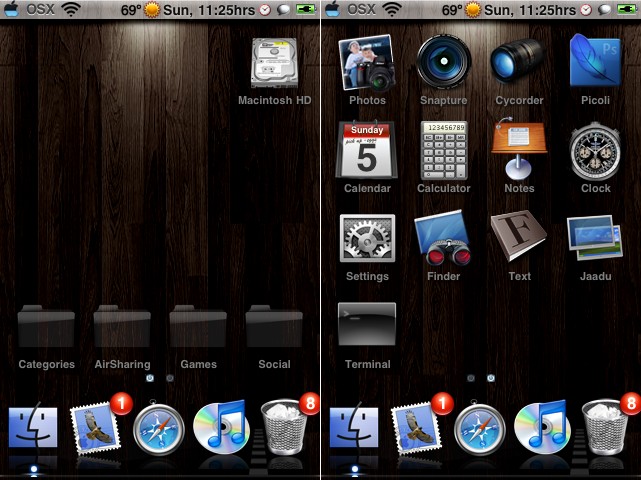Open the Calculator app
Screen dimensions: 641x480
coord(444,150)
